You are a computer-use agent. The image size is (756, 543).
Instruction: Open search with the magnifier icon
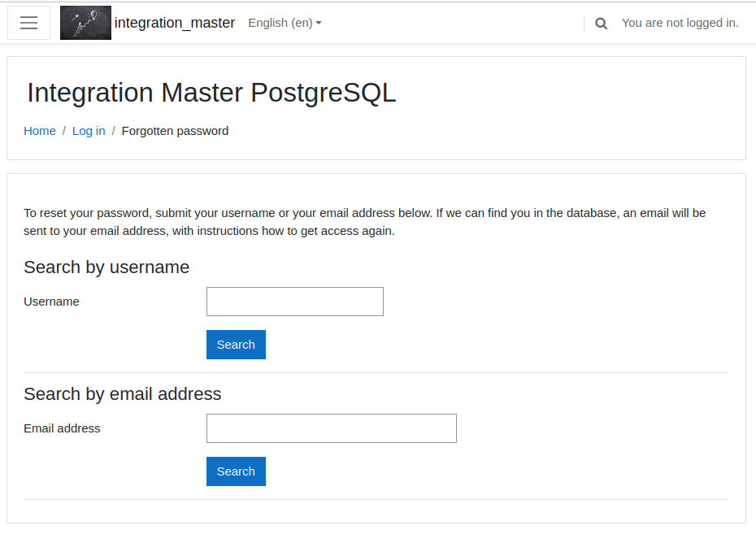click(601, 23)
